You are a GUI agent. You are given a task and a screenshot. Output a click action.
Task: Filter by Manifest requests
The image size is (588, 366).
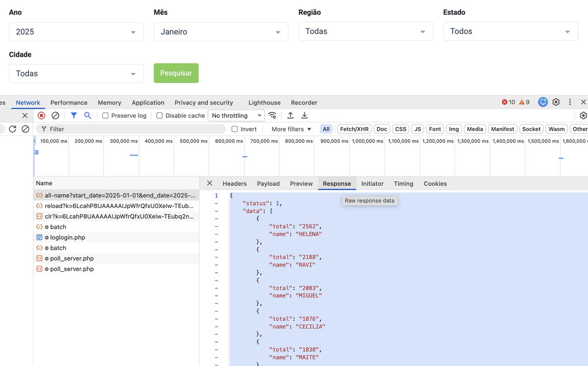(503, 129)
